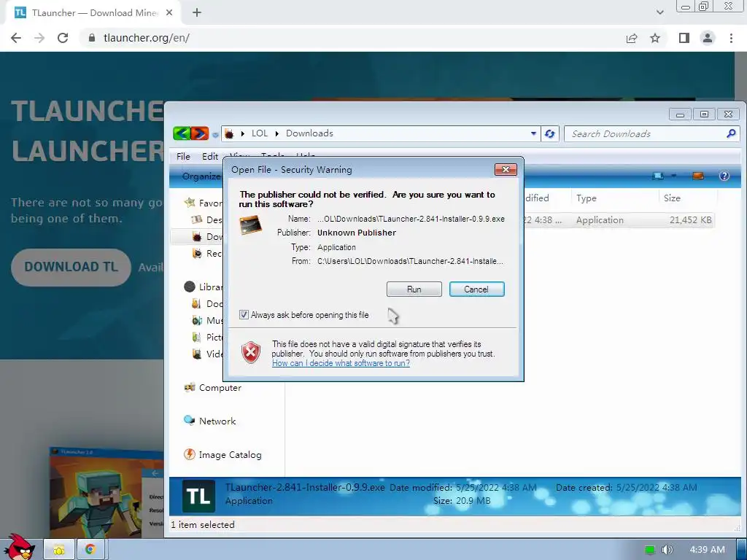
Task: Refresh the Downloads folder view
Action: click(549, 134)
